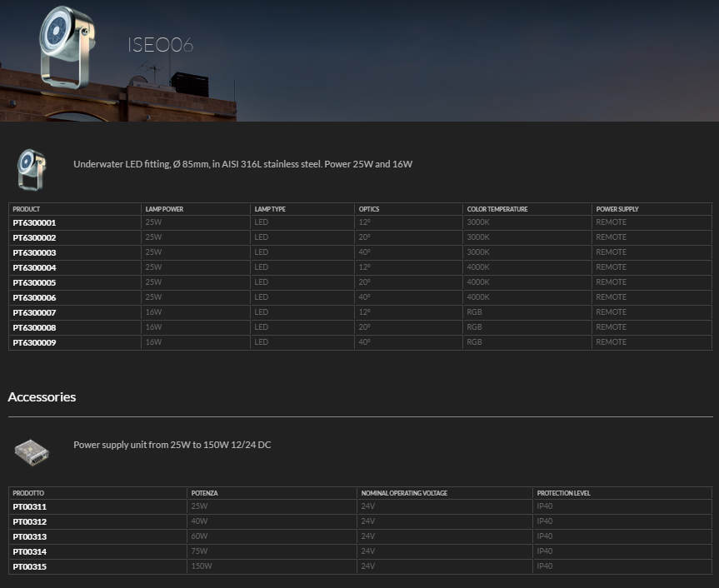
Task: Select product code PT6300004
Action: pos(34,268)
